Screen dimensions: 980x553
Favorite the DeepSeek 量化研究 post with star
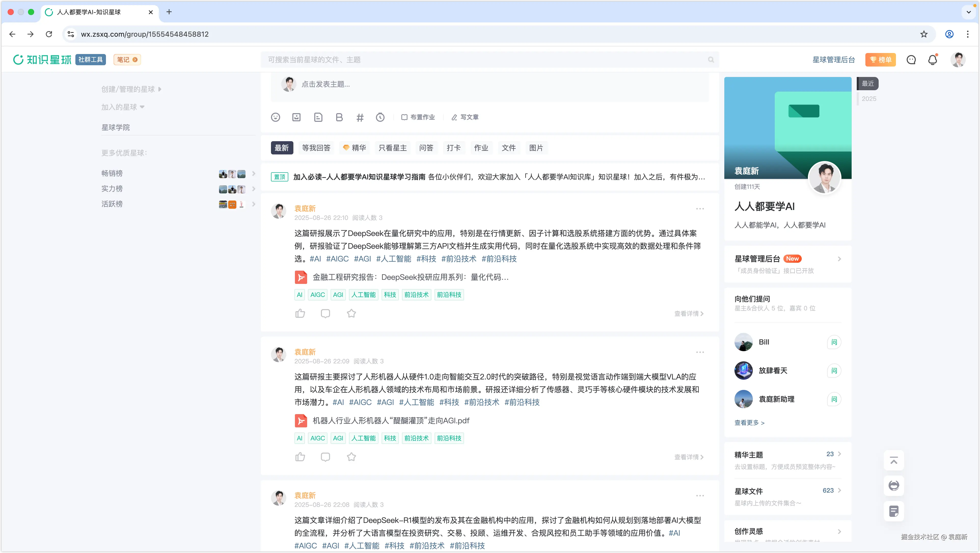pos(351,313)
